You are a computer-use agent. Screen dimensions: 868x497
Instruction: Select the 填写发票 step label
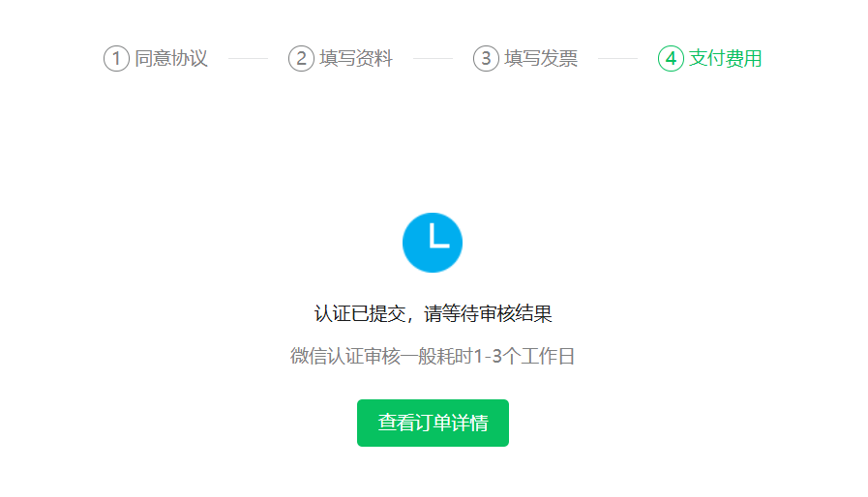(541, 58)
